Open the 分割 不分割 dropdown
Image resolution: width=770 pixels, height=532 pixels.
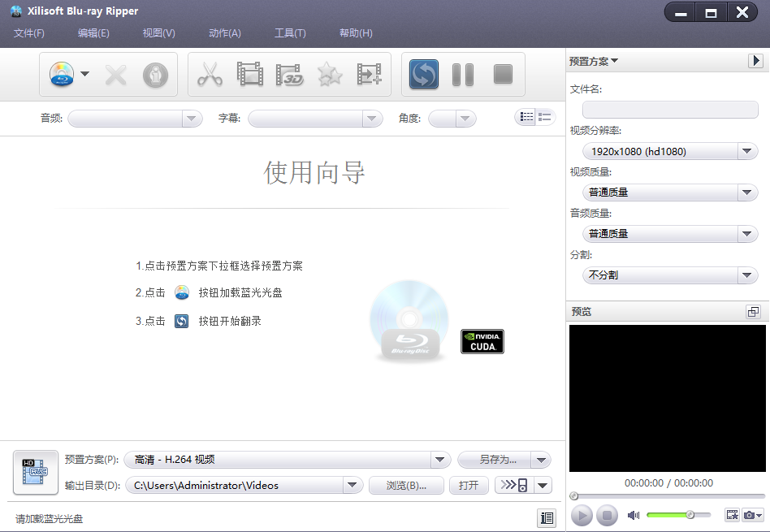coord(670,275)
